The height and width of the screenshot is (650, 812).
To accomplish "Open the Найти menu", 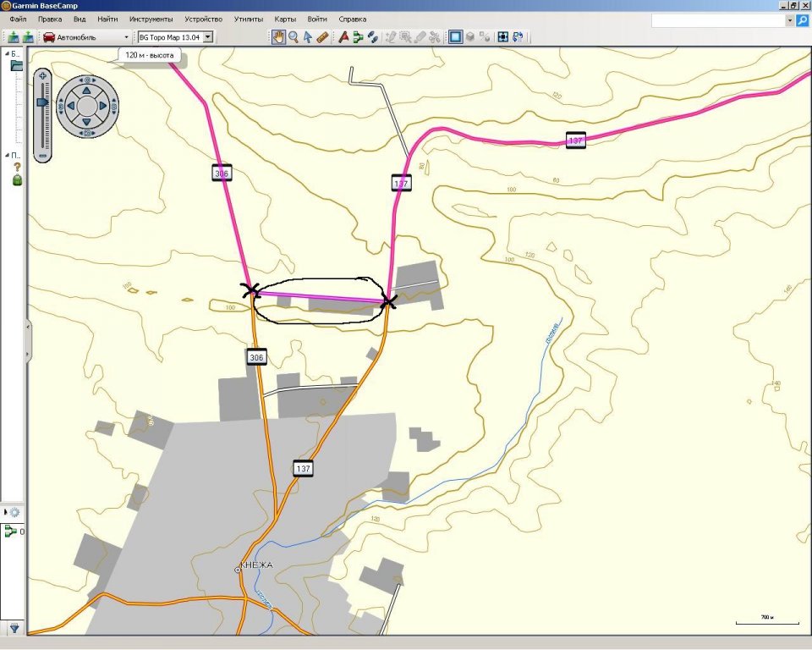I will click(107, 19).
